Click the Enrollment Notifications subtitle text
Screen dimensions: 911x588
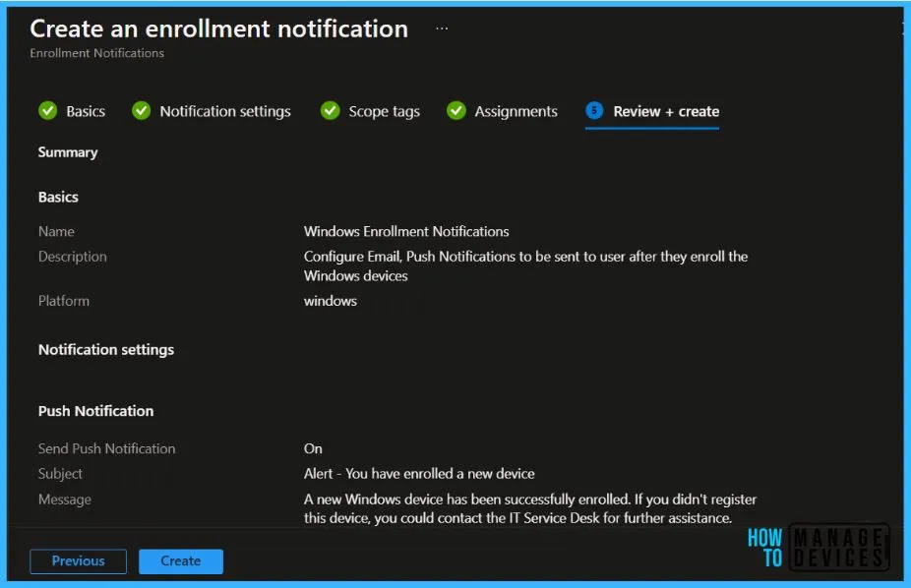96,53
